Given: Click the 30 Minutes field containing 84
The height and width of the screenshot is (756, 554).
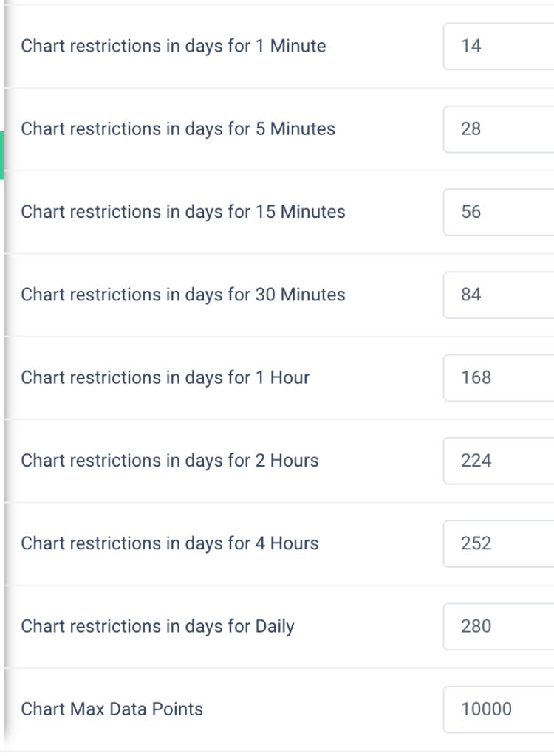Looking at the screenshot, I should tap(499, 295).
